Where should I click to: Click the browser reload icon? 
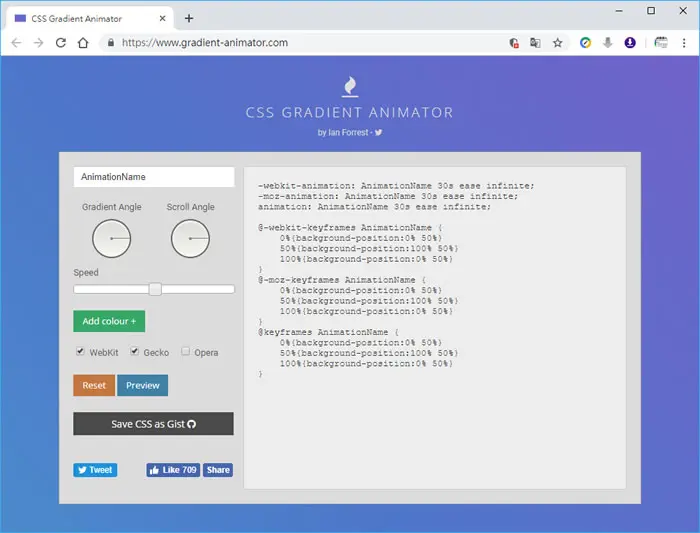point(61,43)
